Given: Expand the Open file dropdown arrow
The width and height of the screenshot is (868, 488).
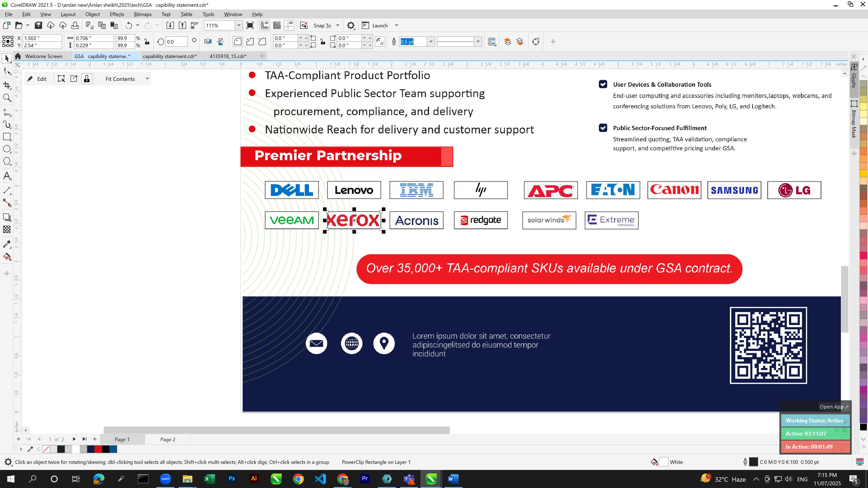Looking at the screenshot, I should click(x=28, y=25).
